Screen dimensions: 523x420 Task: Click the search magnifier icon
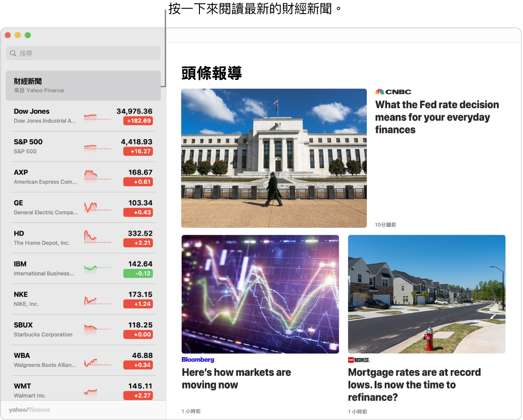[x=13, y=53]
